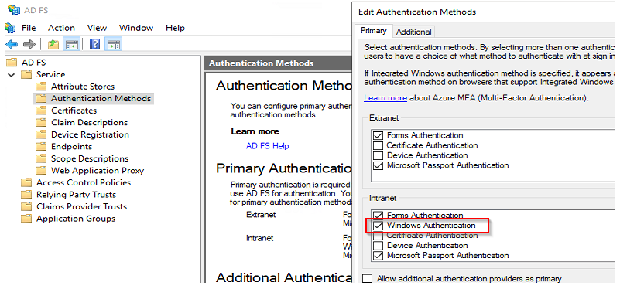The image size is (644, 296).
Task: Select Scope Descriptions tree item
Action: click(x=90, y=158)
